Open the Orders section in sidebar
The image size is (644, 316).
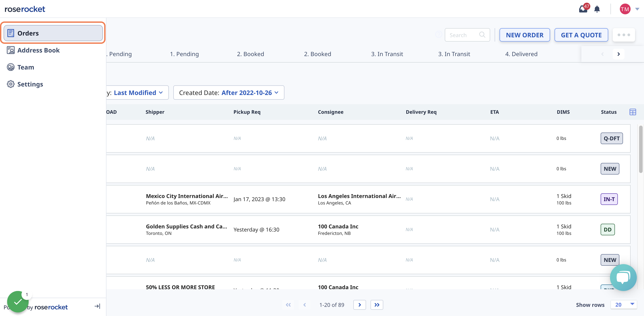click(53, 33)
